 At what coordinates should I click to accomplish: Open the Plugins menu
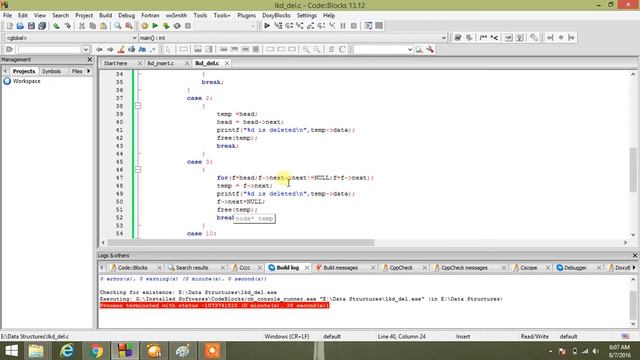pos(246,15)
